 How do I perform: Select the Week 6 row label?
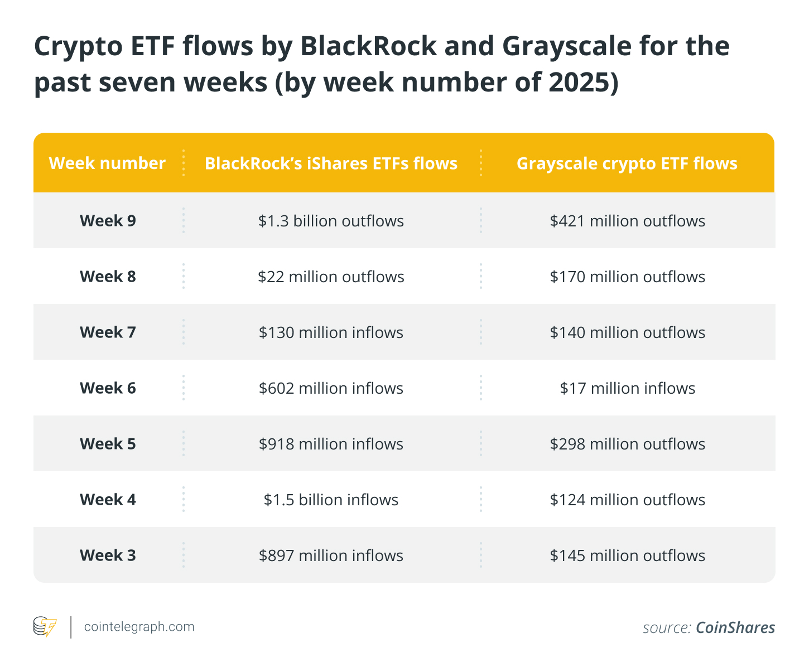pyautogui.click(x=108, y=388)
